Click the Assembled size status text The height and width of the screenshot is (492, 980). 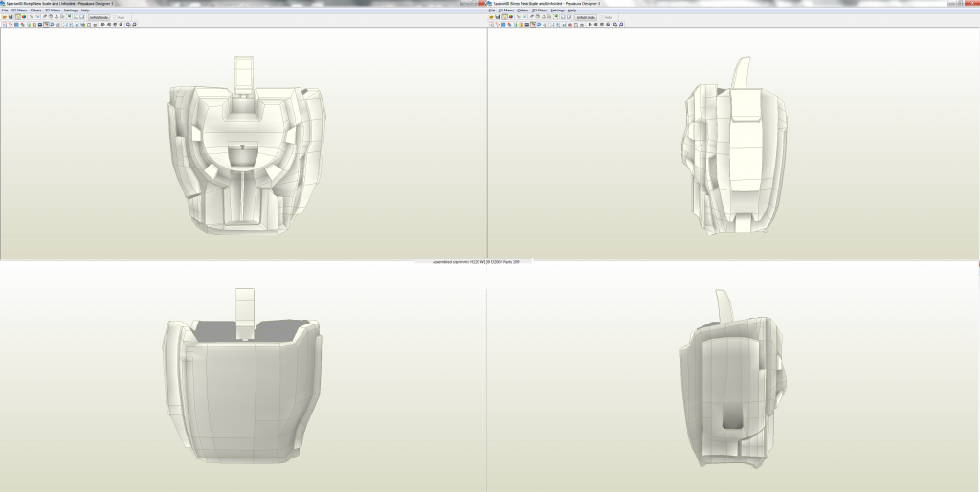click(476, 262)
